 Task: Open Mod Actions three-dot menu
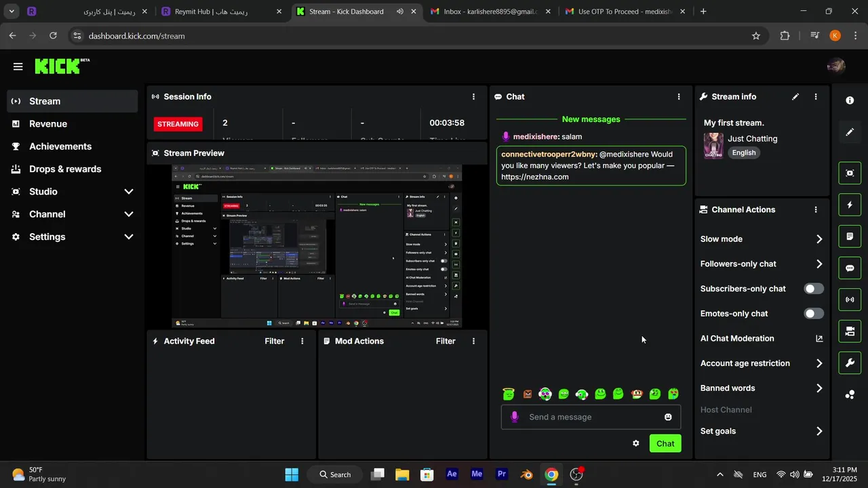[x=473, y=341]
